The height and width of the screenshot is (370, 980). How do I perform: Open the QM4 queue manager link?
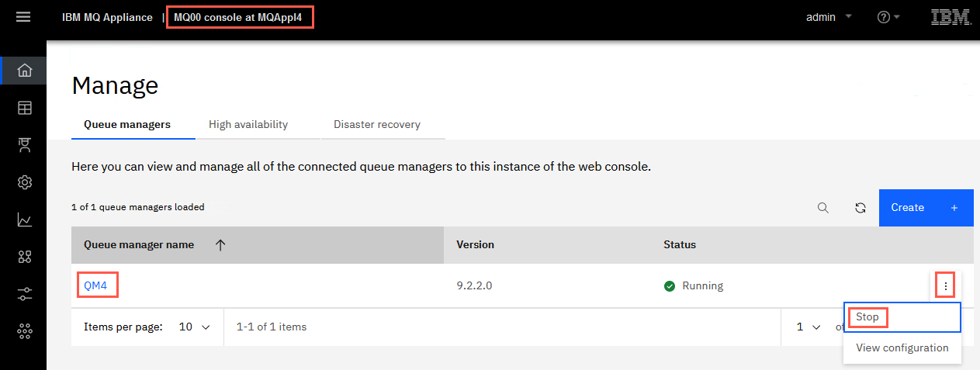97,285
